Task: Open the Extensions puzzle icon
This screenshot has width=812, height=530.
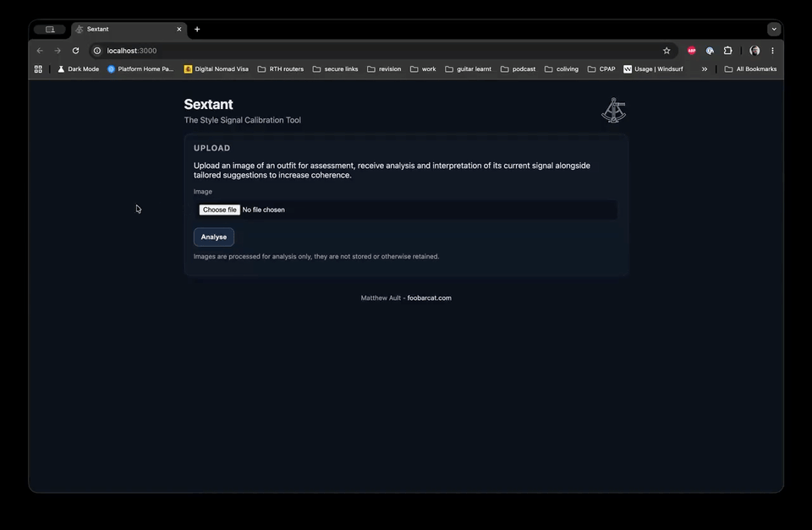Action: point(727,51)
